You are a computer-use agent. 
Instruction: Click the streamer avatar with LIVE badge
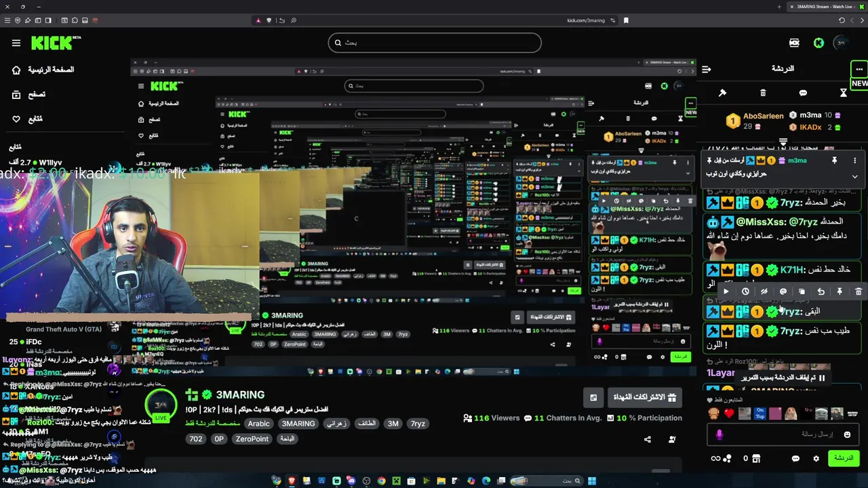[x=161, y=407]
